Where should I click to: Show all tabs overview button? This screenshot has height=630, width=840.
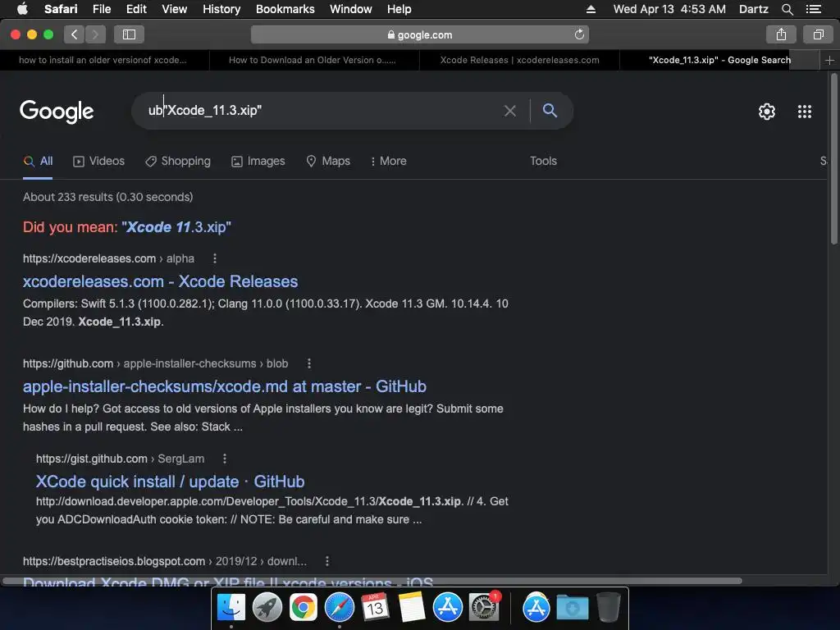point(818,34)
